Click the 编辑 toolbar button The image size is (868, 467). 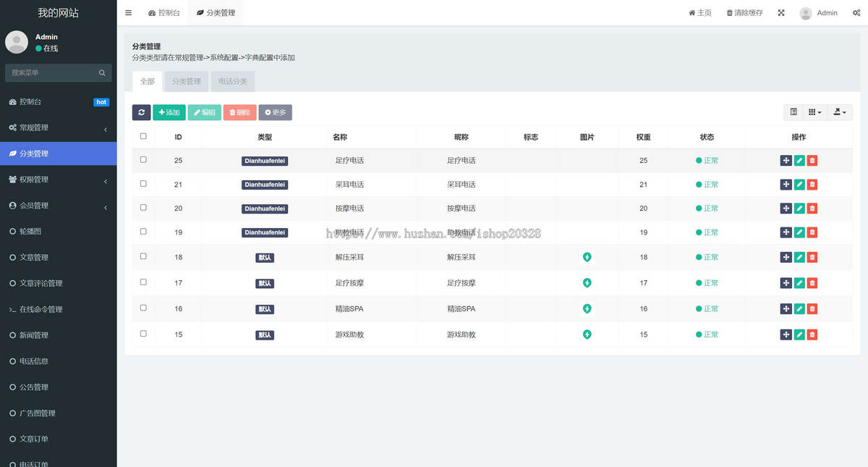205,112
